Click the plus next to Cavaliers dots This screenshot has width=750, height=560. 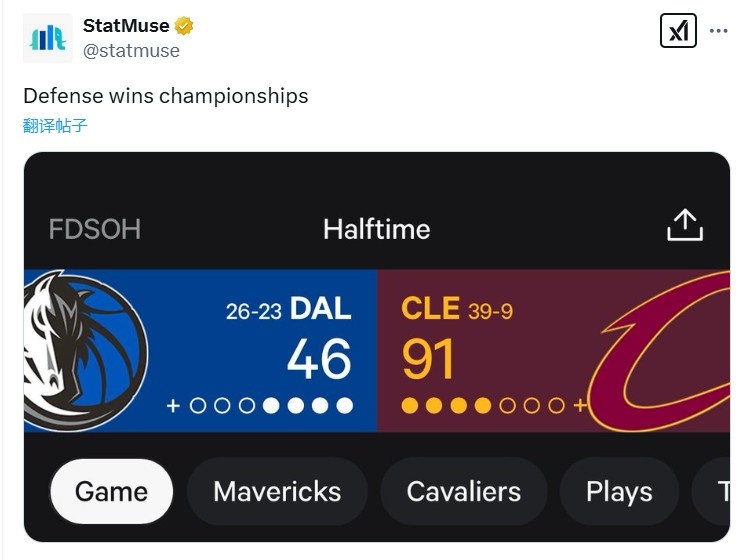[x=581, y=406]
